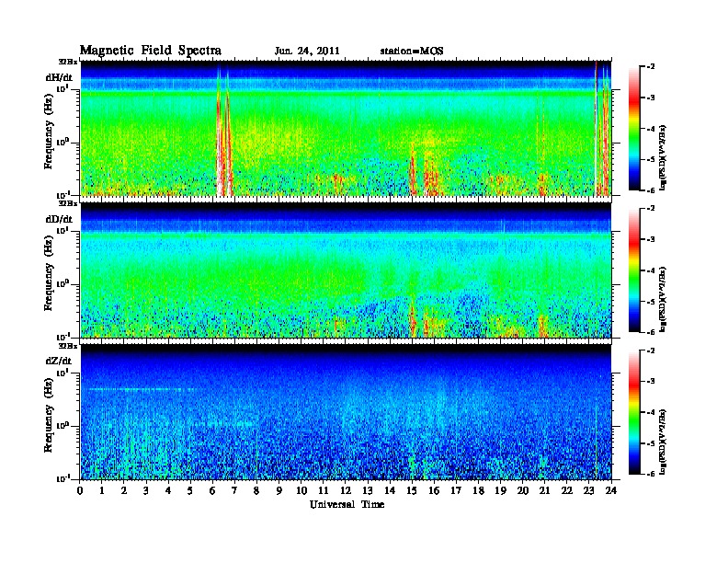
Task: Click the 10^1 frequency tick of dD/dt panel
Action: click(x=62, y=230)
